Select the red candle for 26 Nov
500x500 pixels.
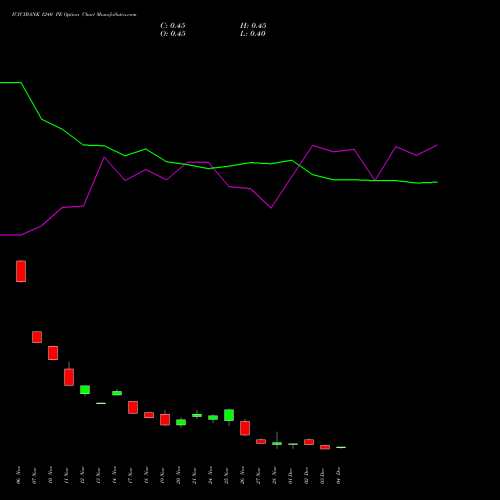(x=245, y=428)
